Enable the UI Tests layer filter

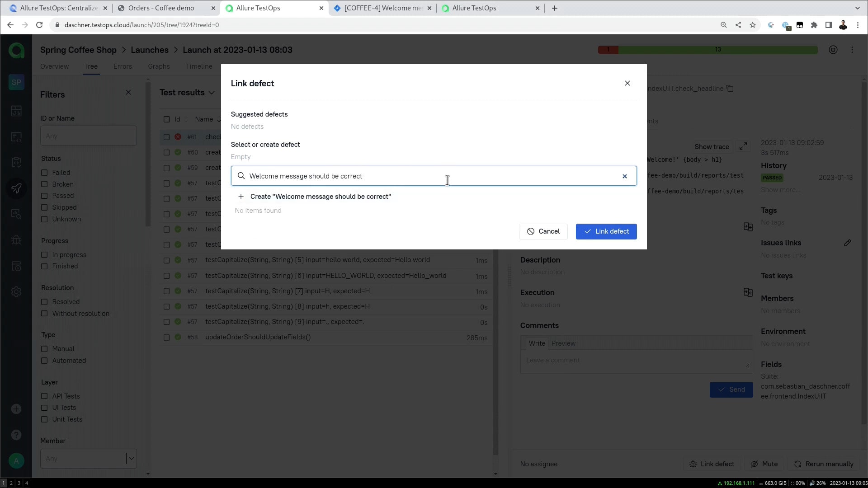(44, 408)
